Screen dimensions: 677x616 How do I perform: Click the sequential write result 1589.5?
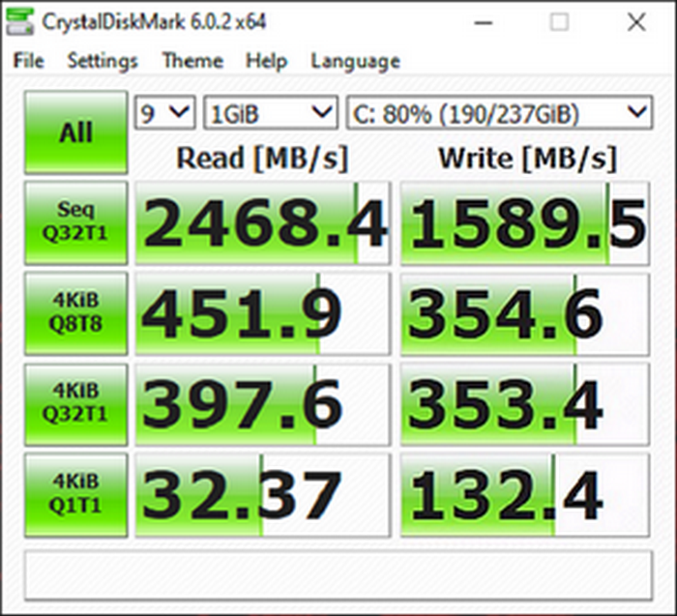pyautogui.click(x=525, y=223)
